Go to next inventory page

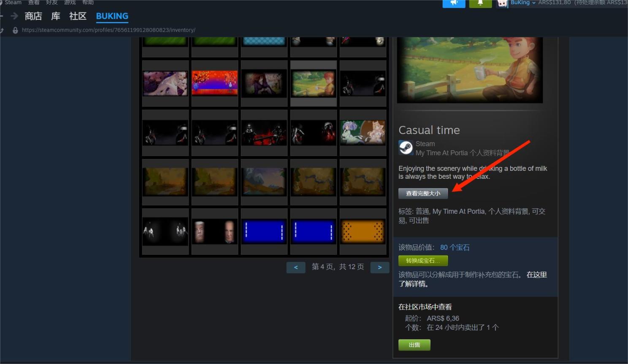coord(380,267)
